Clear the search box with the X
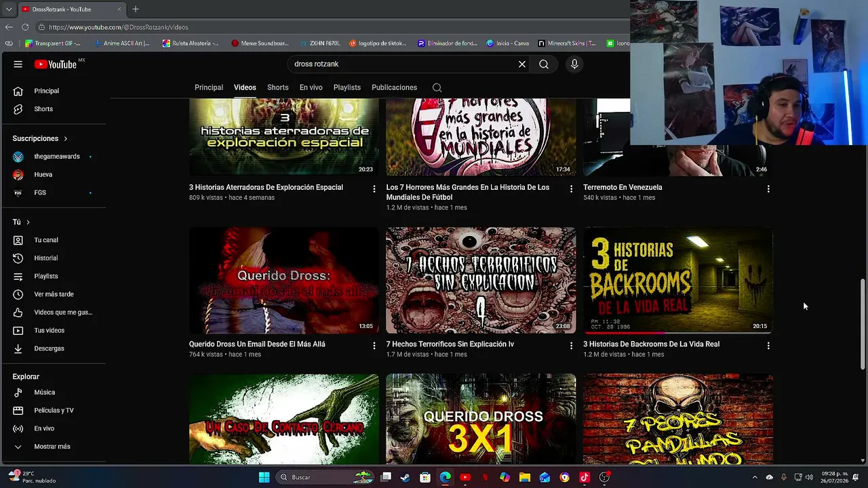The image size is (868, 488). tap(522, 64)
